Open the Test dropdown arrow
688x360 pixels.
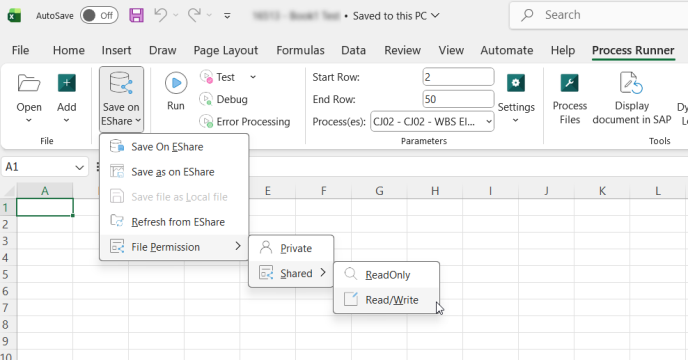(x=253, y=77)
